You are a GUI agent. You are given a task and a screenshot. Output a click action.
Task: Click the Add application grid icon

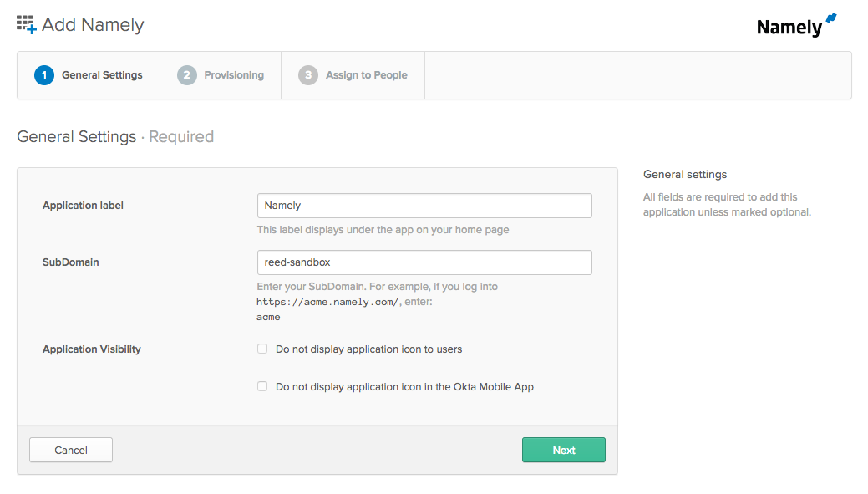coord(27,25)
